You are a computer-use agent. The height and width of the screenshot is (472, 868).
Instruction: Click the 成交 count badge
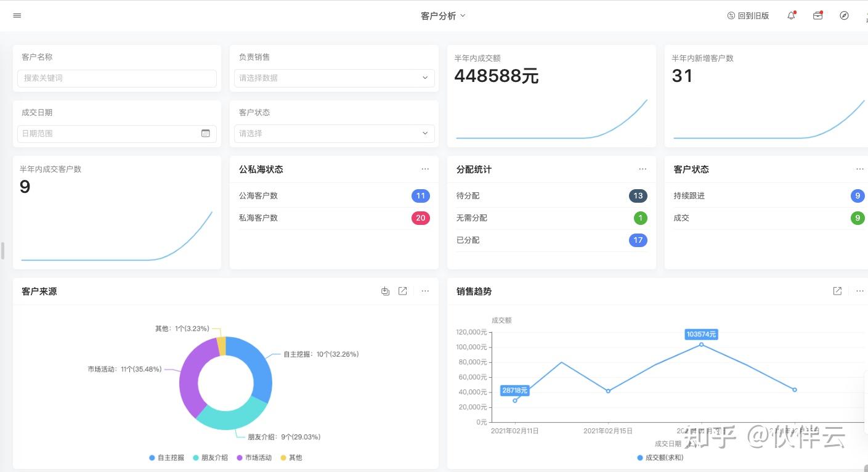tap(858, 218)
